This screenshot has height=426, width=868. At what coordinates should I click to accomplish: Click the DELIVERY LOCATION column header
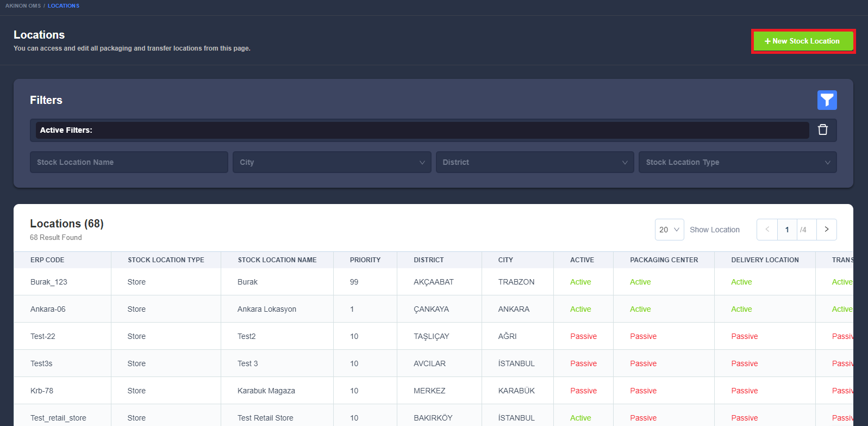(765, 260)
